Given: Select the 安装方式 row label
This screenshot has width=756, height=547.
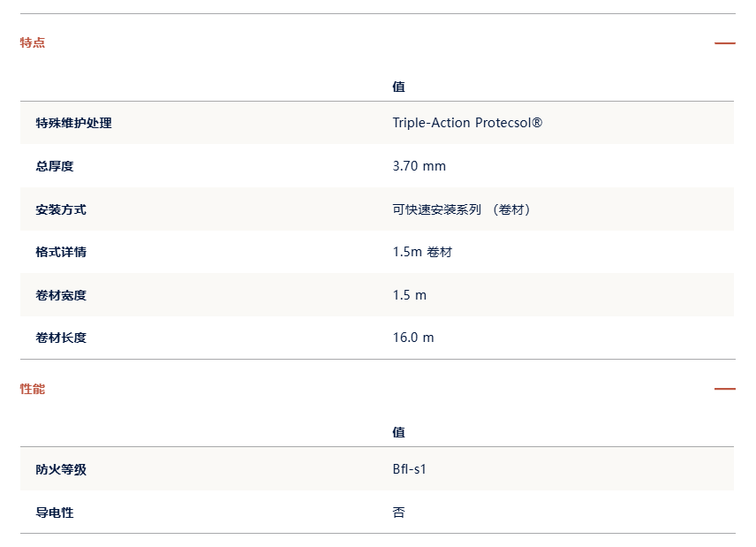Looking at the screenshot, I should pos(61,209).
